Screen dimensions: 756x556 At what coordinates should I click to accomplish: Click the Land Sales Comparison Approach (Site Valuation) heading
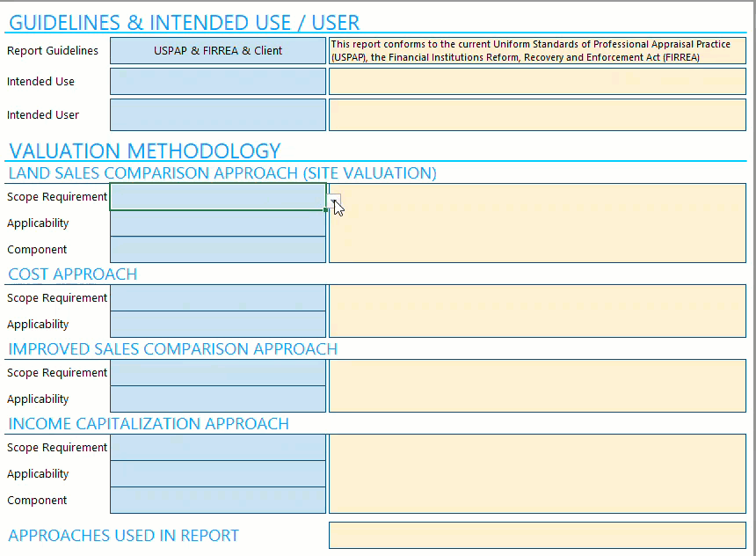pyautogui.click(x=222, y=172)
